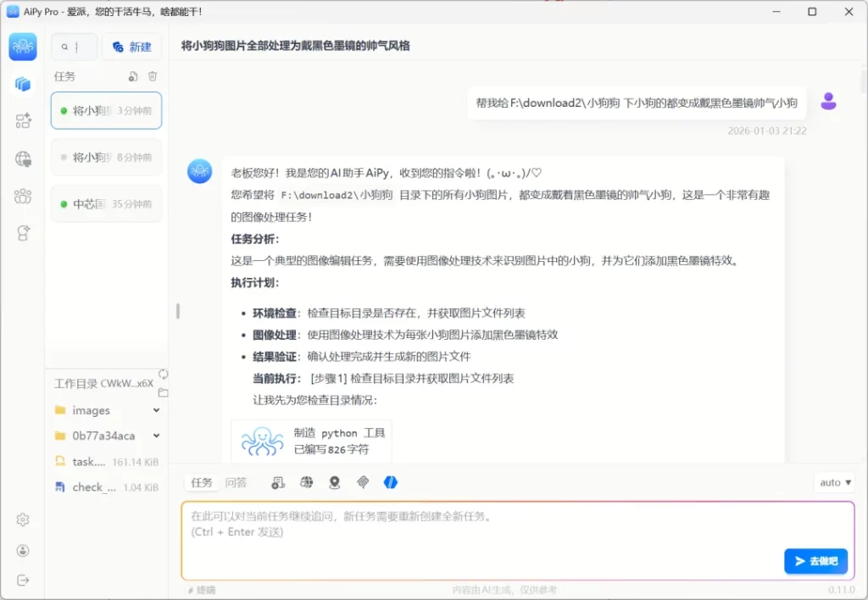Click the 新建 new task button

pos(132,47)
